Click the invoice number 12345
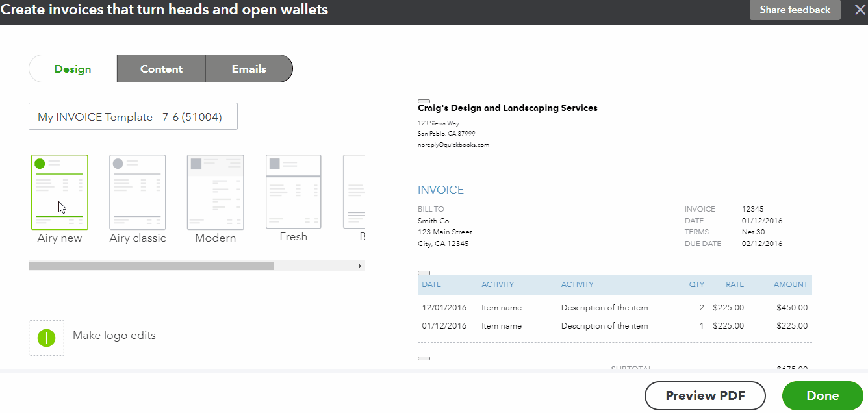This screenshot has height=413, width=868. coord(753,209)
